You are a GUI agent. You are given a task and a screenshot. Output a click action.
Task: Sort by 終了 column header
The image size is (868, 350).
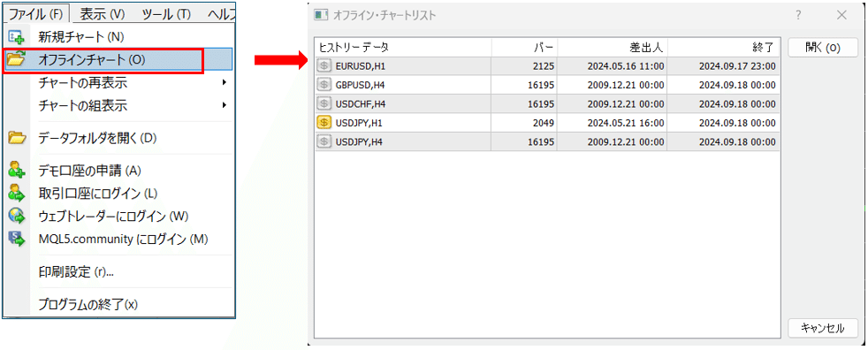(x=724, y=48)
